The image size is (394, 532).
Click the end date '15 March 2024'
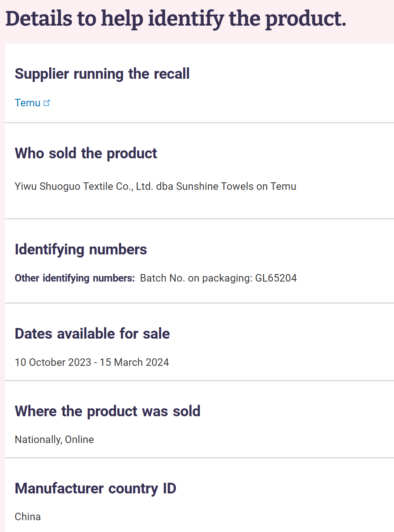tap(134, 362)
